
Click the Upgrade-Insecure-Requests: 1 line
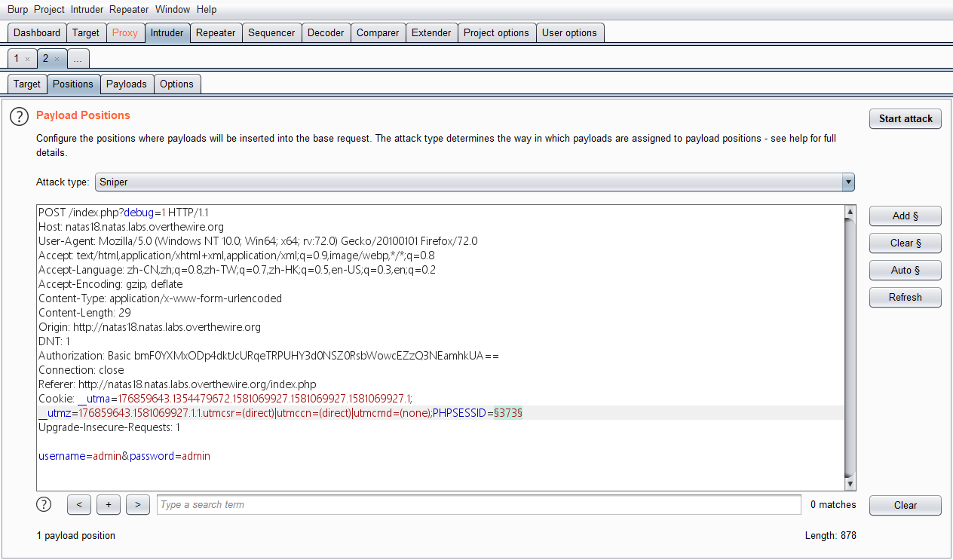tap(109, 427)
